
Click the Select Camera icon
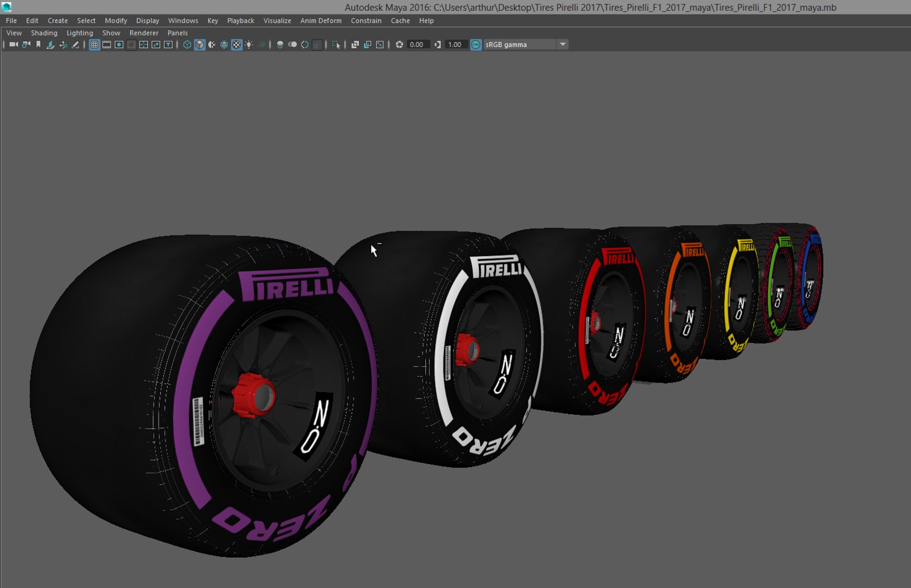pyautogui.click(x=14, y=45)
